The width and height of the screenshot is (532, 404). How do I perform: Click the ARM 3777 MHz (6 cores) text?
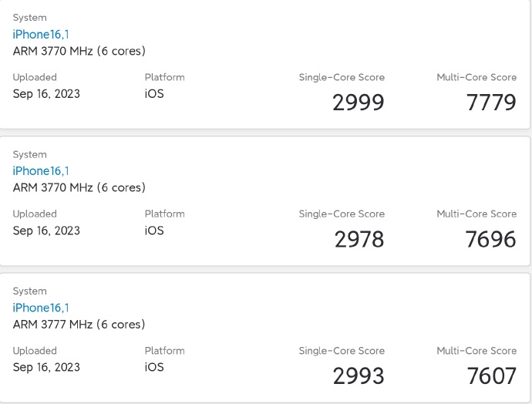coord(79,325)
